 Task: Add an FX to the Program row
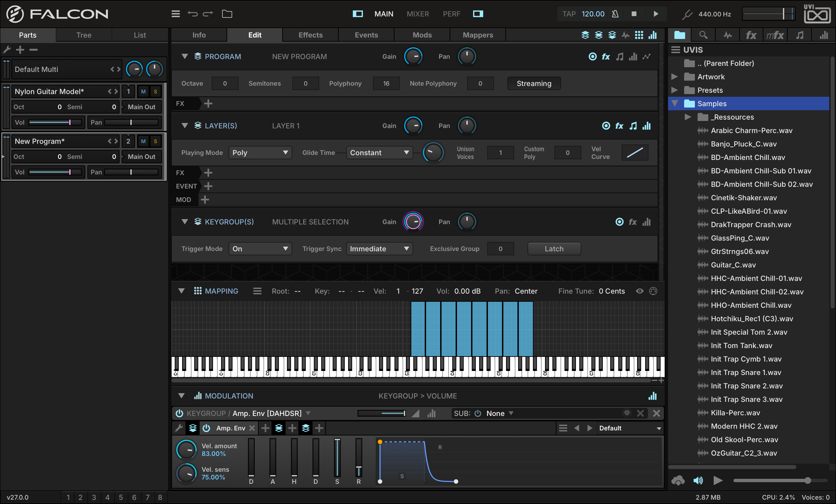point(208,103)
